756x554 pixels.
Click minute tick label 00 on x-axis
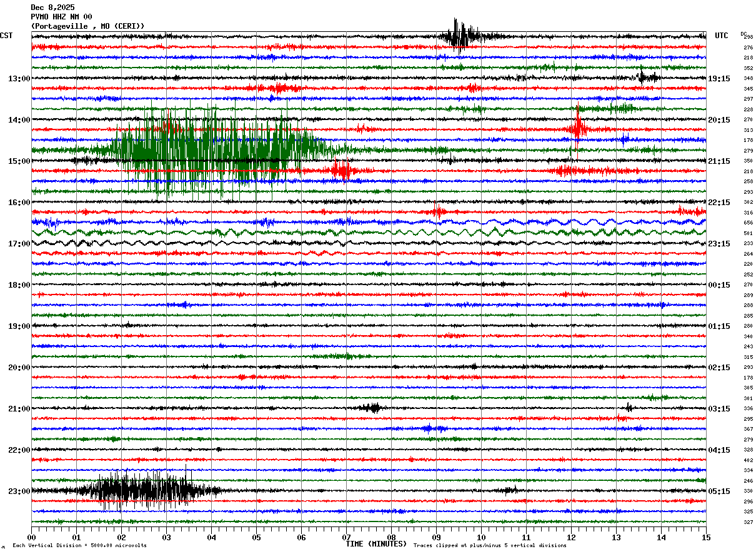(32, 537)
